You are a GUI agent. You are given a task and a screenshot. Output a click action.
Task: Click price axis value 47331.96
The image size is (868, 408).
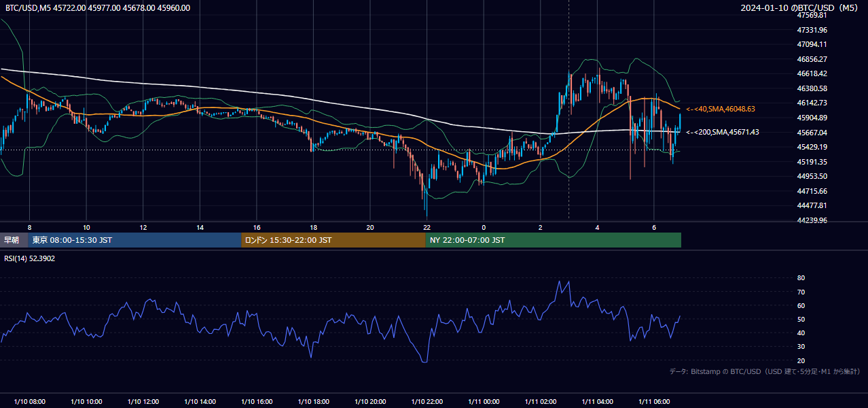812,30
